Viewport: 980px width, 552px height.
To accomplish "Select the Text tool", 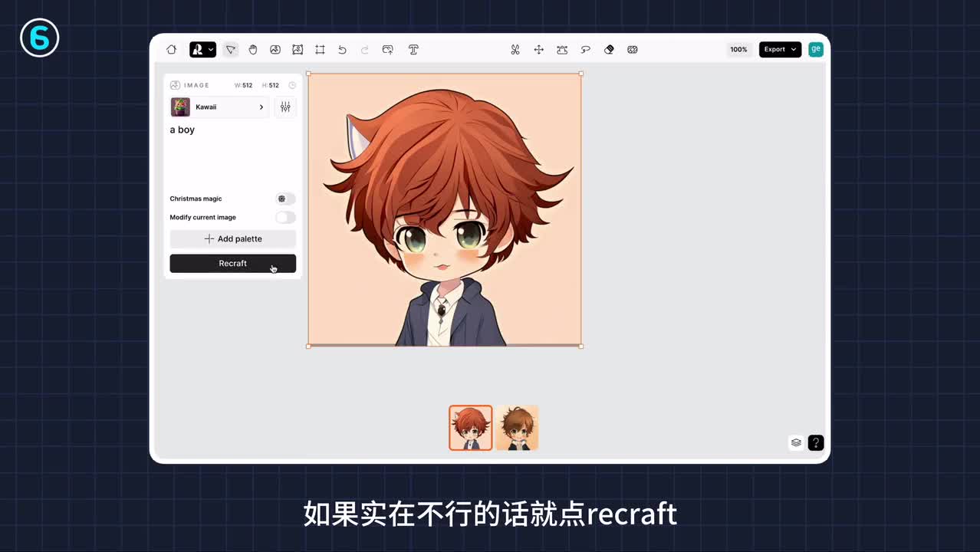I will click(413, 50).
